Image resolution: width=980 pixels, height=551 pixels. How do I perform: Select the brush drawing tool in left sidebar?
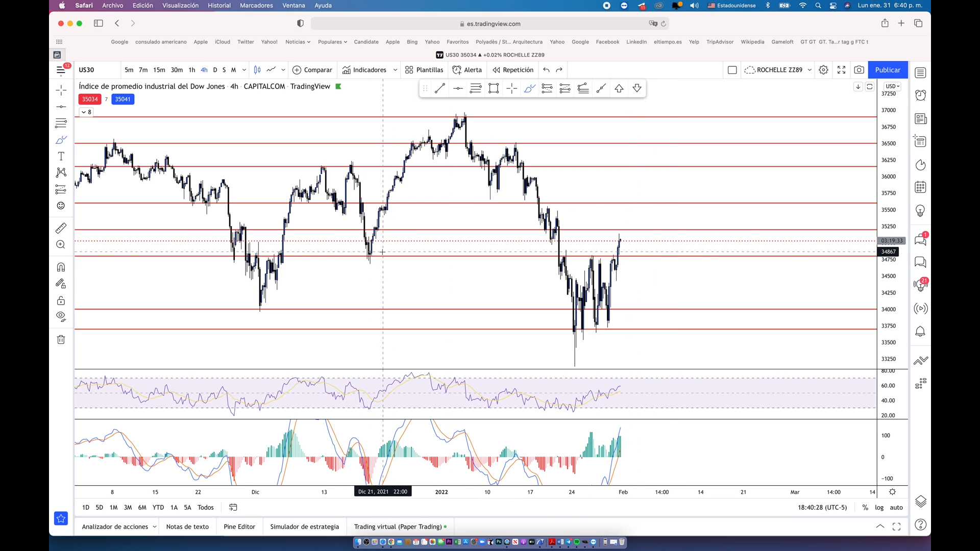(x=61, y=139)
